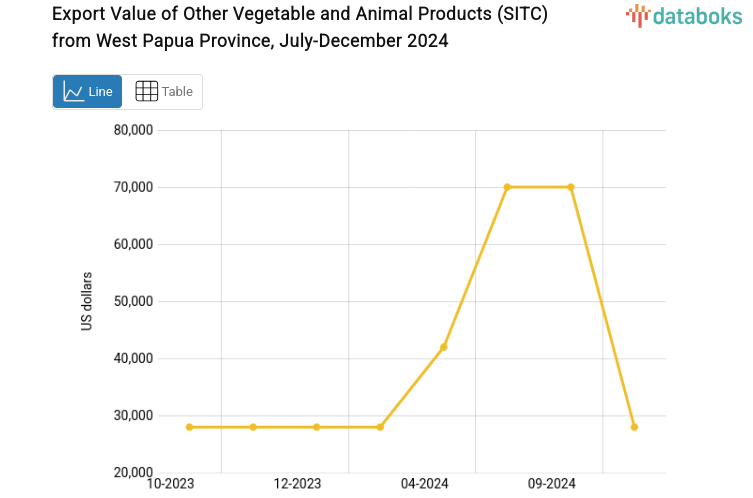Click the data point above 12-2023
The width and height of the screenshot is (753, 498).
317,427
